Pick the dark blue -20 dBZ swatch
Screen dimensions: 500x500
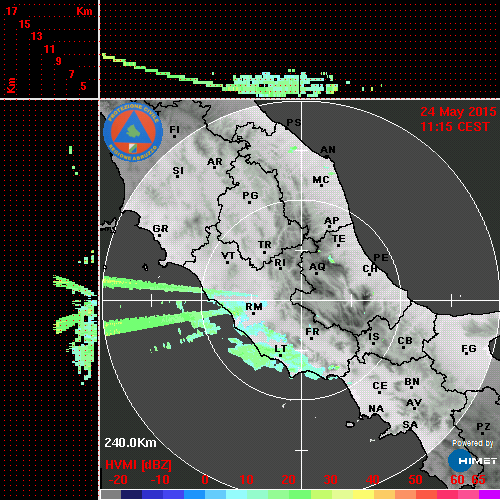(132, 494)
